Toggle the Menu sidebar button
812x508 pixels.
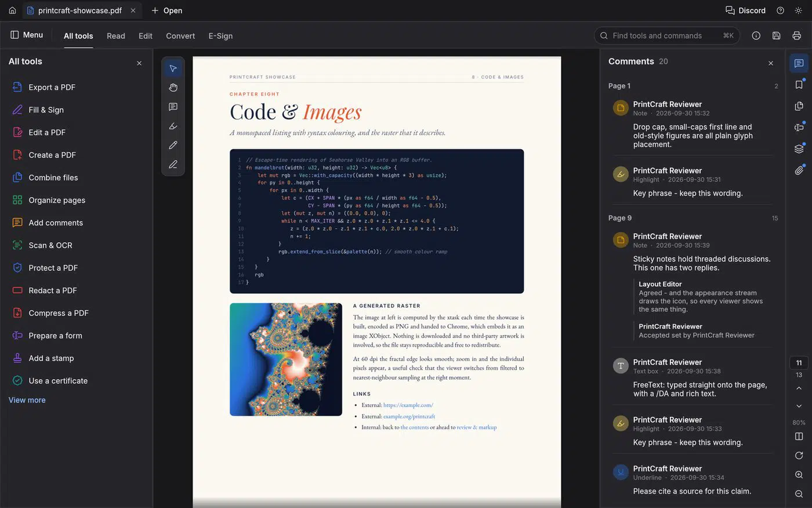click(27, 35)
